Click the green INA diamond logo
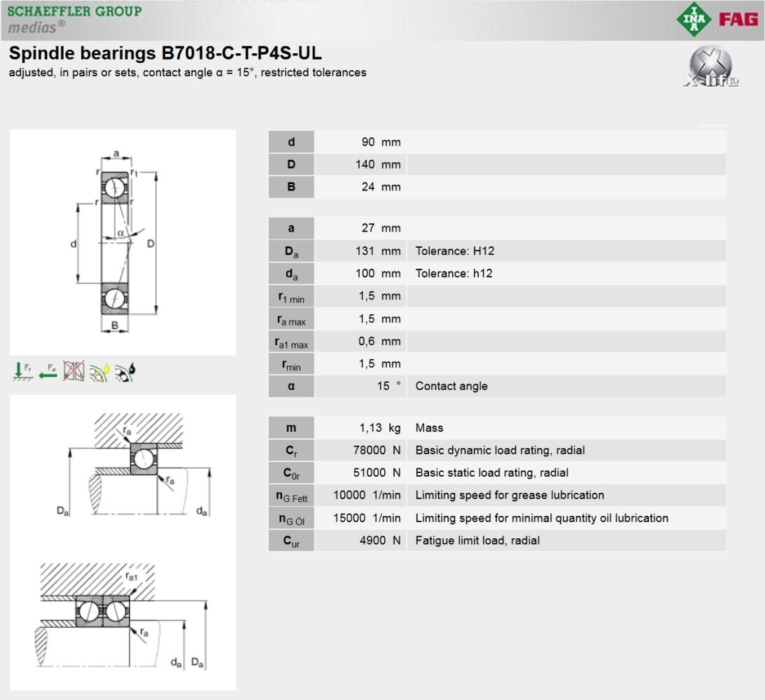Viewport: 765px width, 700px height. tap(694, 19)
